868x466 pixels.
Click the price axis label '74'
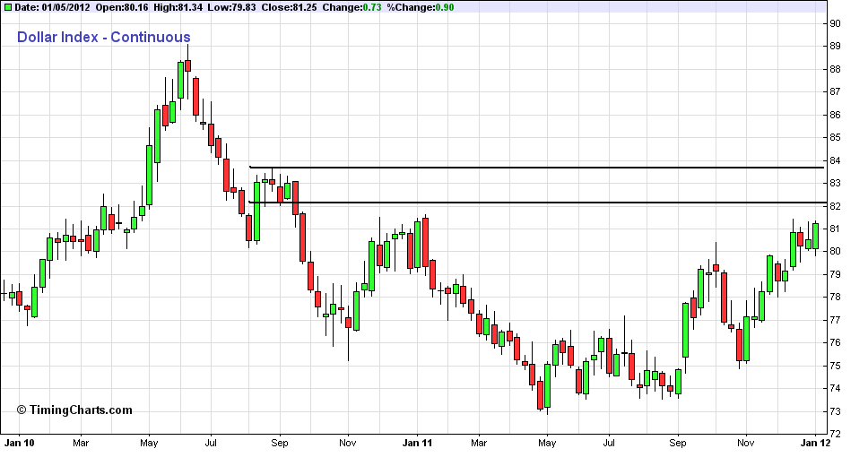[x=835, y=389]
